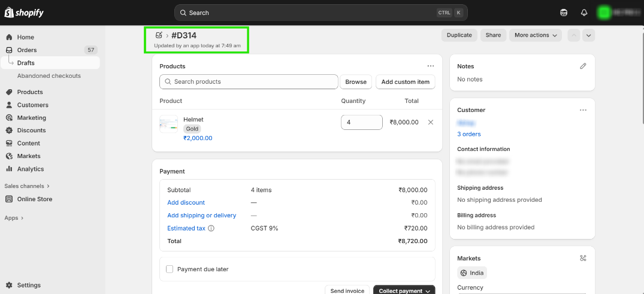Click the Sidekick assistant icon in top bar
The height and width of the screenshot is (294, 644).
coord(564,13)
